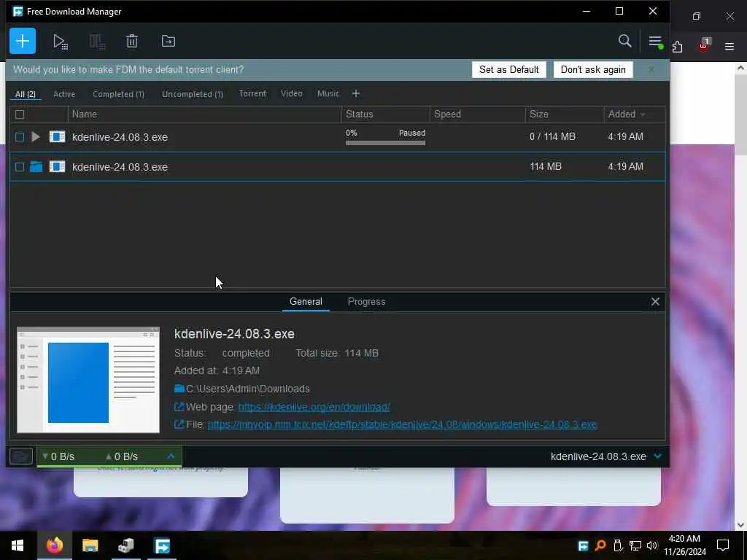Dismiss the default torrent client banner
The height and width of the screenshot is (560, 747).
click(x=651, y=69)
